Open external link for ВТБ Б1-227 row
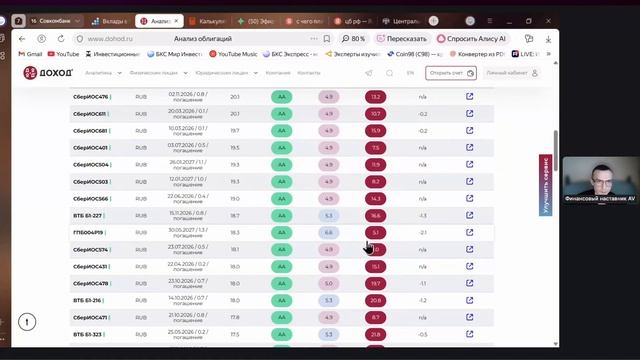 pos(469,215)
